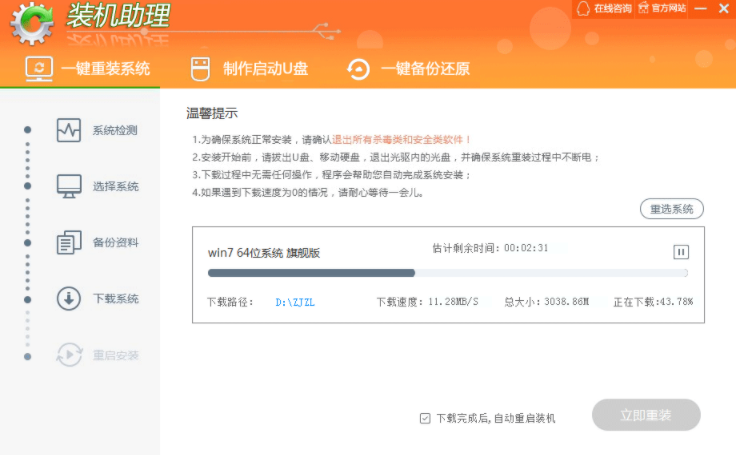737x455 pixels.
Task: Click the 重选系统 button
Action: (672, 209)
